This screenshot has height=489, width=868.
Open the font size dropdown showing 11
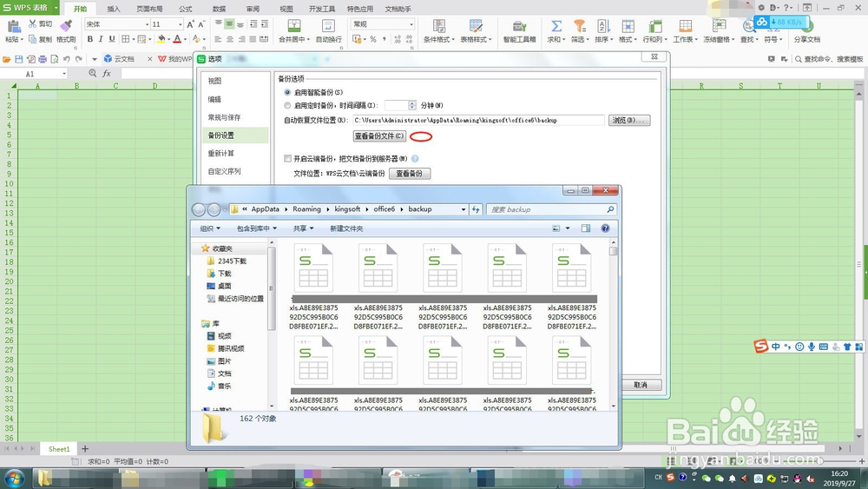[180, 24]
